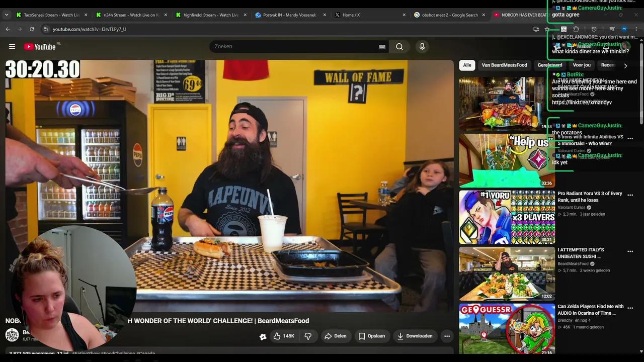This screenshot has height=362, width=644.
Task: Go back with the browser back arrow
Action: click(x=8, y=29)
